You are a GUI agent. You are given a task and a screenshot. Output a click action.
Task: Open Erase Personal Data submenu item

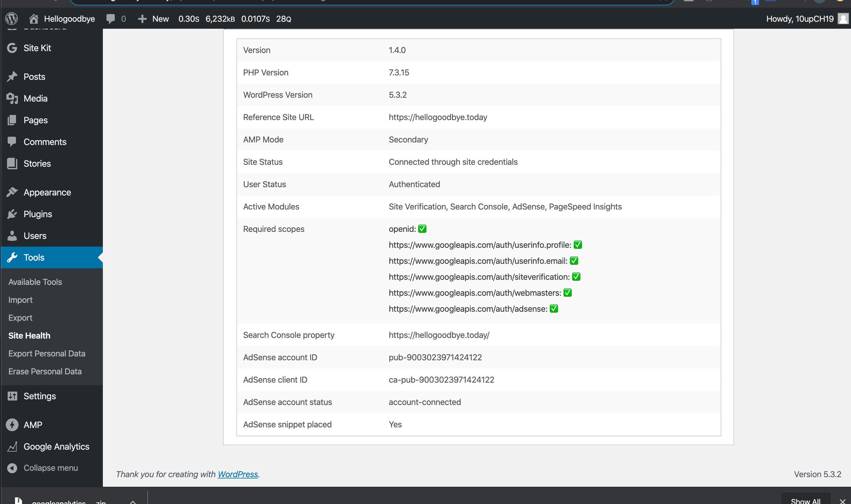point(45,371)
